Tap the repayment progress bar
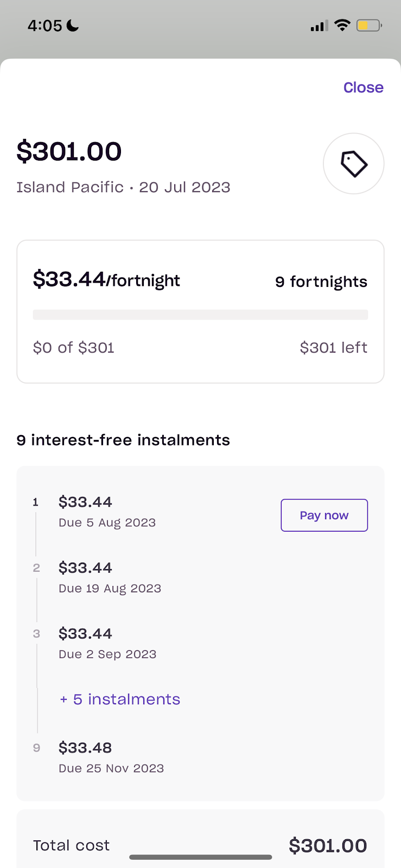The height and width of the screenshot is (868, 401). coord(200,315)
